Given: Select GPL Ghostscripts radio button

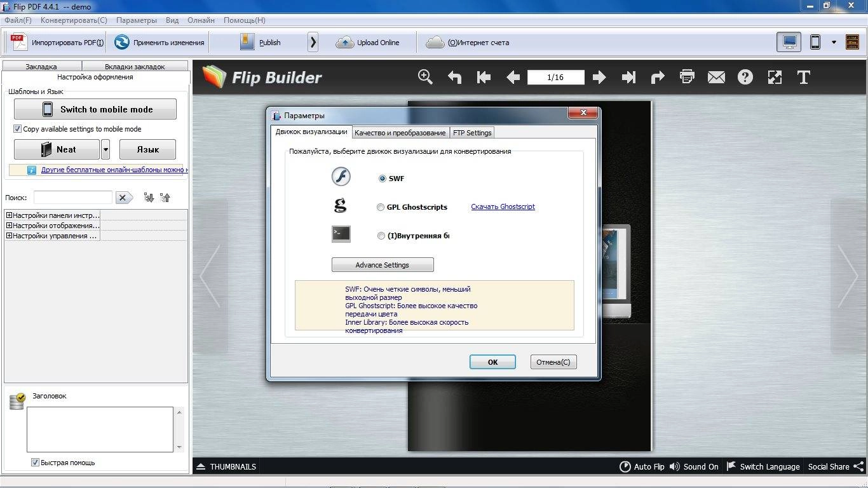Looking at the screenshot, I should pyautogui.click(x=381, y=207).
